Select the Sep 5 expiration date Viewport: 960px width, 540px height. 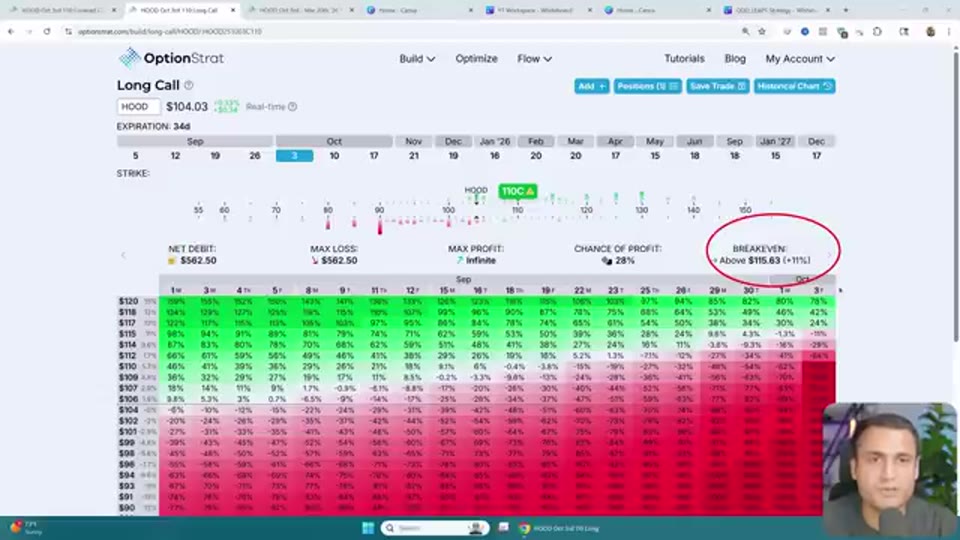pyautogui.click(x=135, y=156)
